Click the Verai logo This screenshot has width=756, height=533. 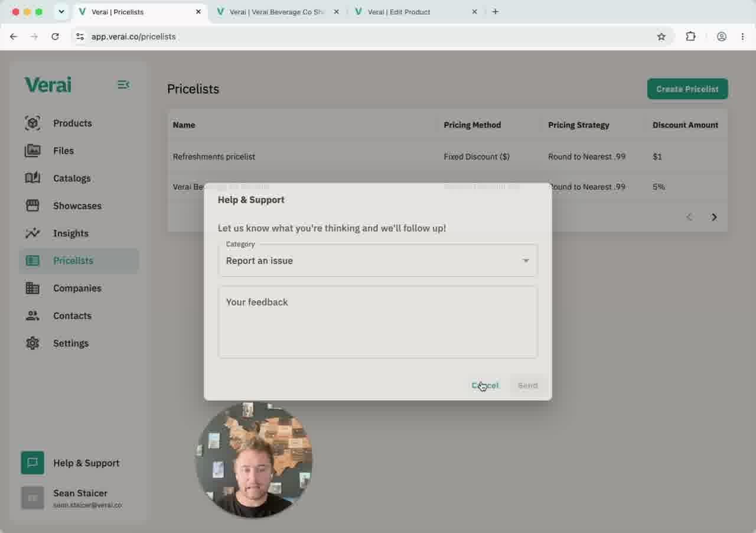point(48,85)
